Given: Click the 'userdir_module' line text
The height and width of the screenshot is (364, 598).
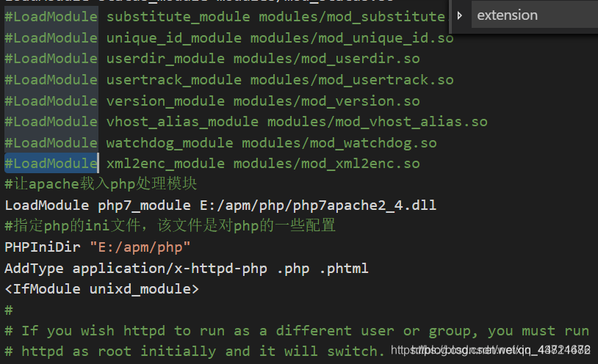Looking at the screenshot, I should coord(165,59).
